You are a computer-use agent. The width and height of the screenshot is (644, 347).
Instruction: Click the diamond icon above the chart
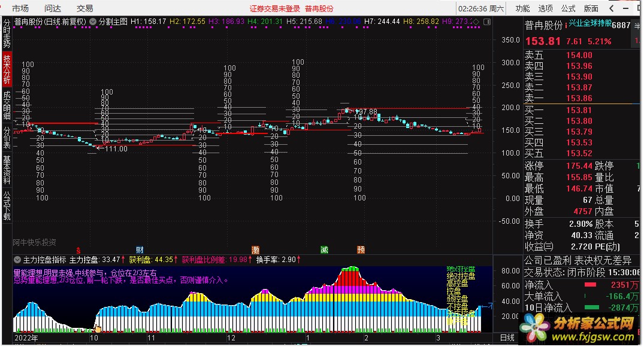[x=476, y=22]
